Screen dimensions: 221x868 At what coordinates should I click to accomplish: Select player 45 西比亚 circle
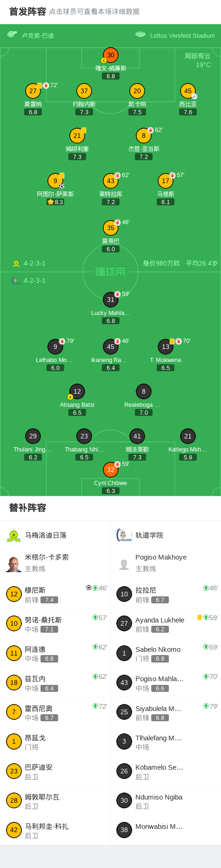(x=188, y=91)
